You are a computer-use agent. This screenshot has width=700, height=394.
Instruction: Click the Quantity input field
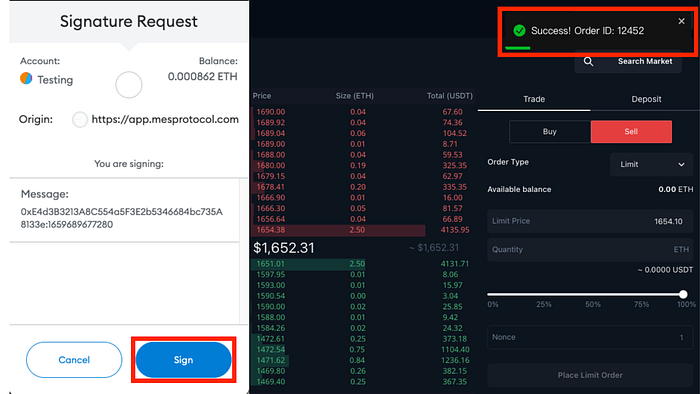point(590,249)
